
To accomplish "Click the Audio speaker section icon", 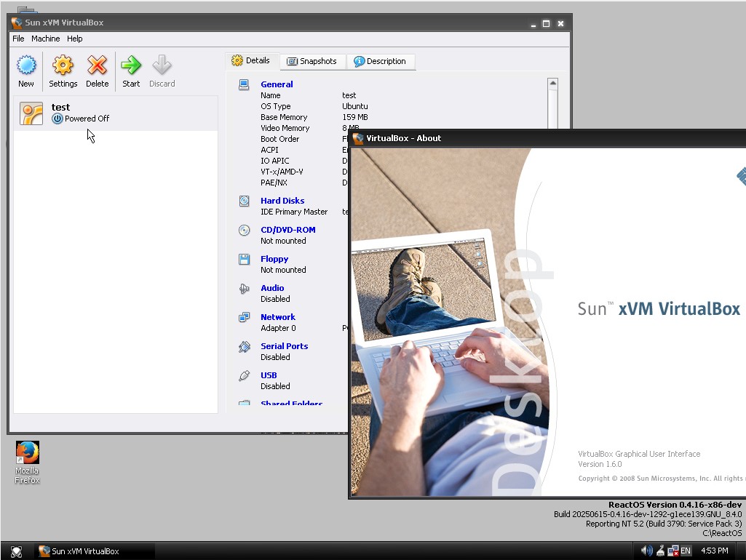I will (244, 289).
